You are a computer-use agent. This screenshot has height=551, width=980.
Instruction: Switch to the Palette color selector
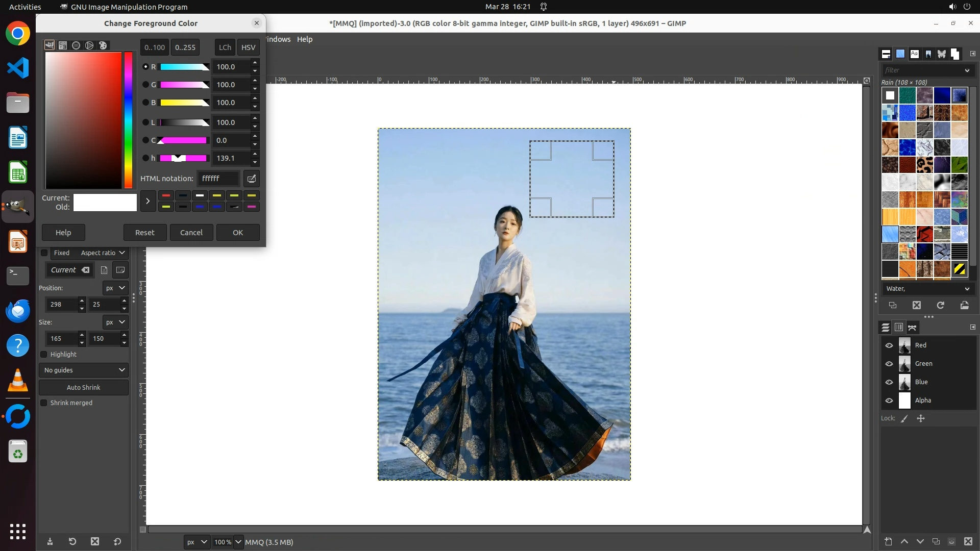tap(103, 45)
